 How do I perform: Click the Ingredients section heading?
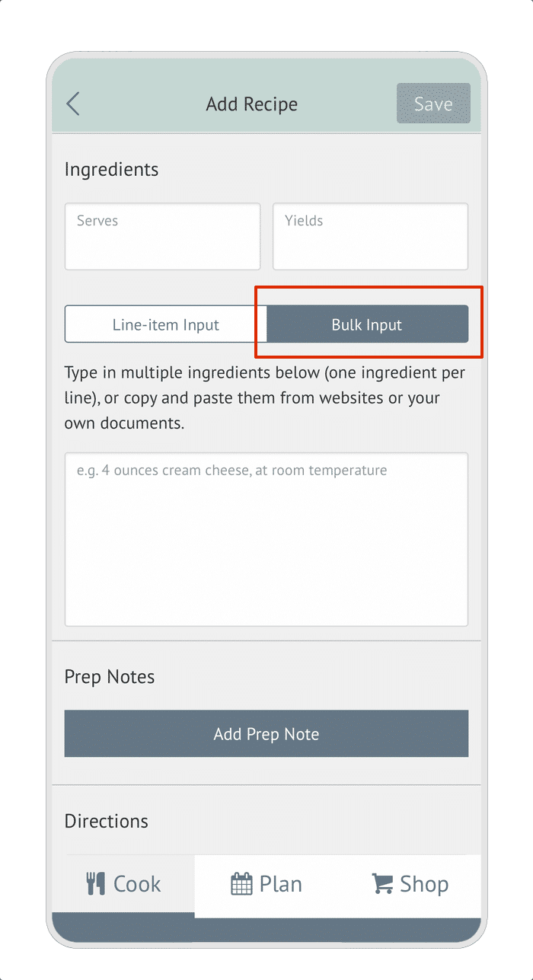click(x=112, y=170)
